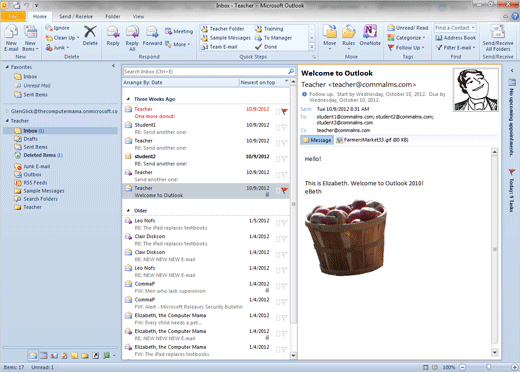Open Unread Mail in Favorites
This screenshot has height=372, width=520.
33,86
